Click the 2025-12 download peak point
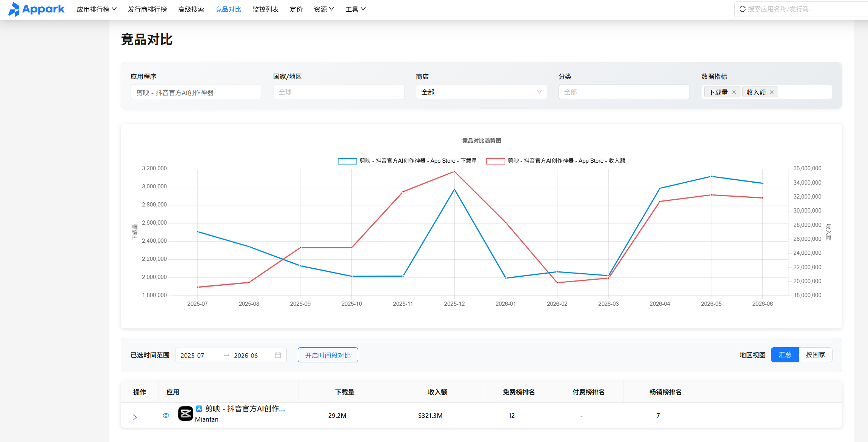This screenshot has width=868, height=442. (x=454, y=189)
